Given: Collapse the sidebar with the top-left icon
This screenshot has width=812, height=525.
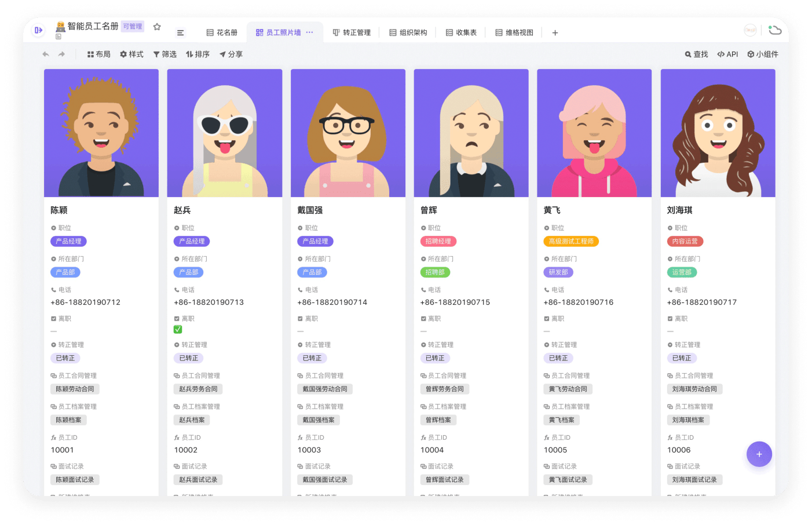Looking at the screenshot, I should click(38, 30).
